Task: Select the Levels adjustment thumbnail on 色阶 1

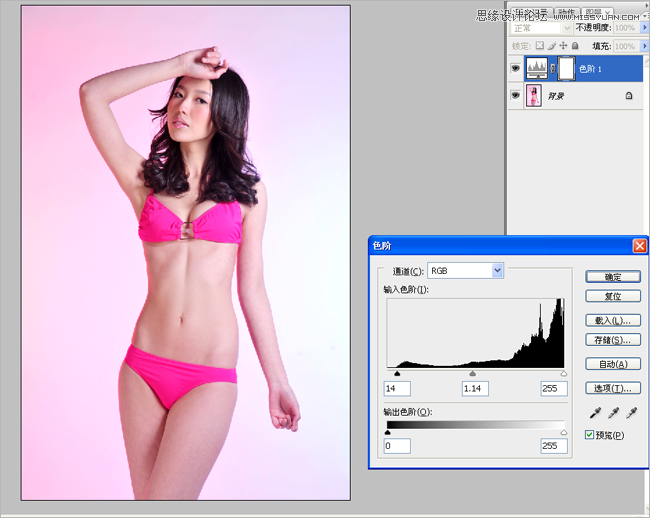Action: pos(536,68)
